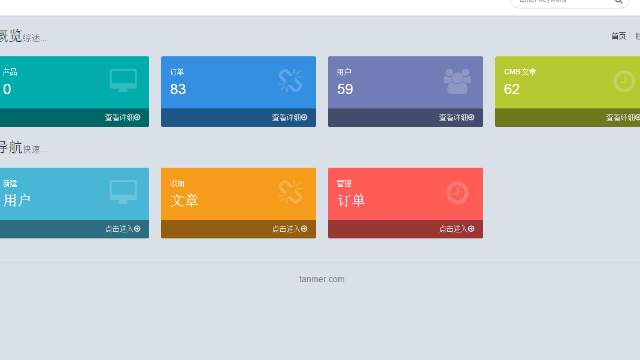This screenshot has height=360, width=640.
Task: Go to 首页 in the breadcrumb
Action: point(618,36)
